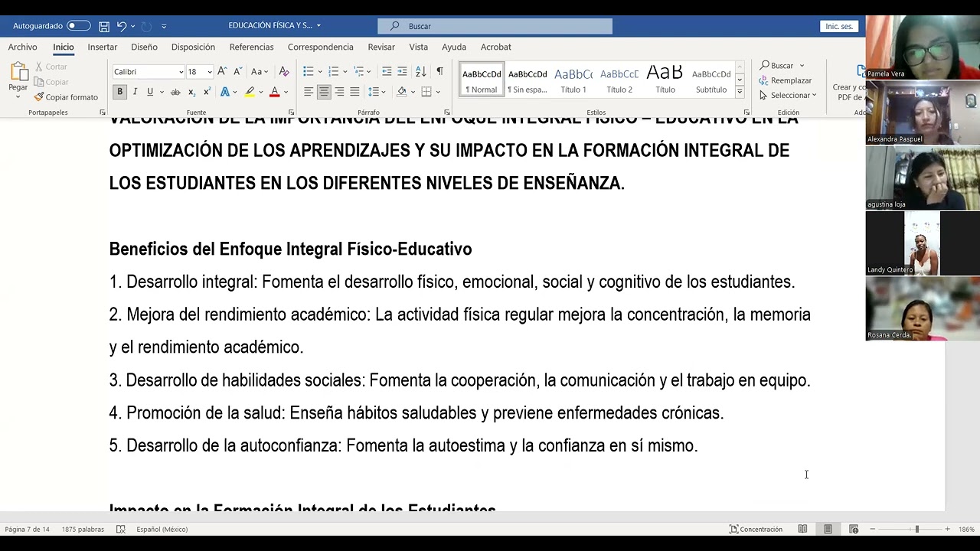Toggle subscript formatting
The image size is (980, 551).
tap(191, 92)
